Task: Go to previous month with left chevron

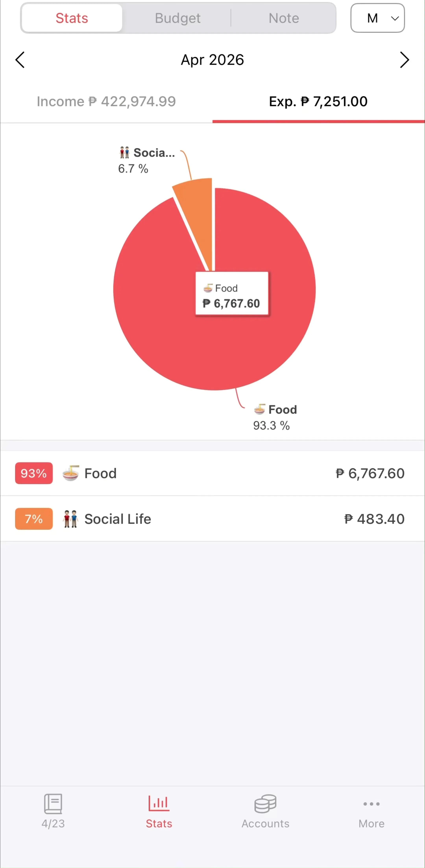Action: (x=20, y=60)
